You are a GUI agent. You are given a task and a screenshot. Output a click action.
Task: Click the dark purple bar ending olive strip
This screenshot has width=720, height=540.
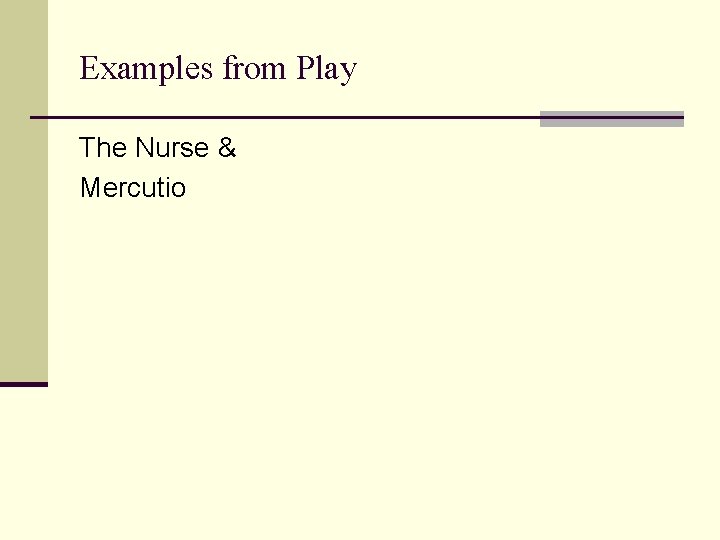[23, 384]
